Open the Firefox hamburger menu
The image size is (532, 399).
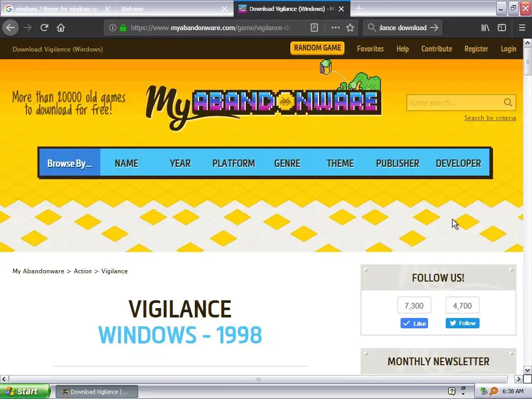tap(522, 28)
